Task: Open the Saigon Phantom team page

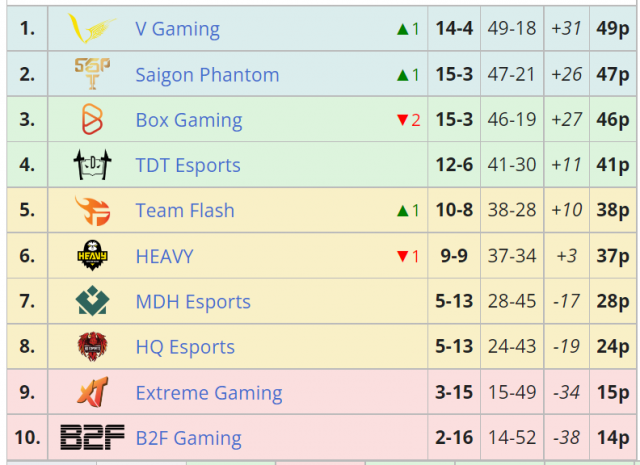Action: point(207,75)
